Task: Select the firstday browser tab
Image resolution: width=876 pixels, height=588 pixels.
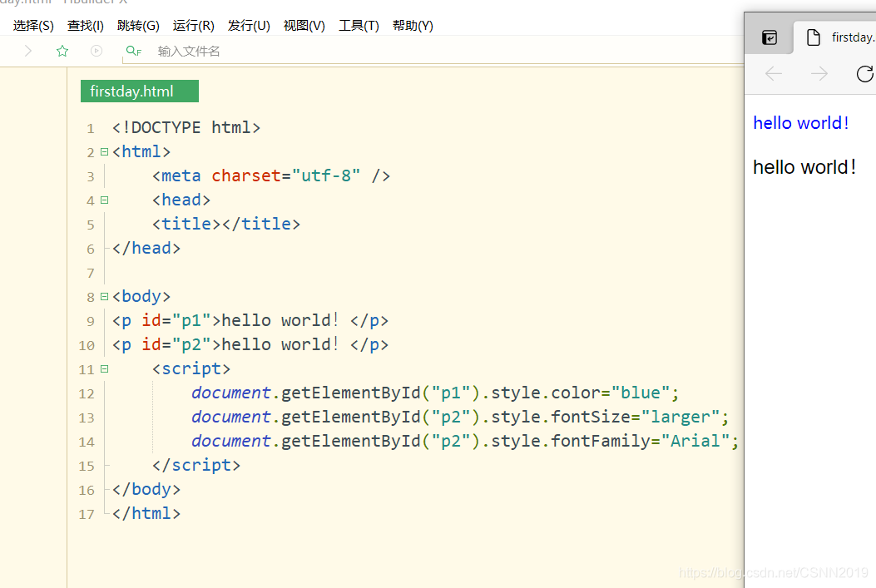Action: pyautogui.click(x=835, y=37)
